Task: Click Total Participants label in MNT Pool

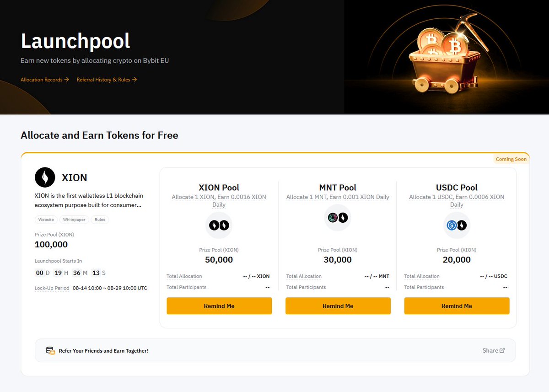Action: click(x=306, y=287)
